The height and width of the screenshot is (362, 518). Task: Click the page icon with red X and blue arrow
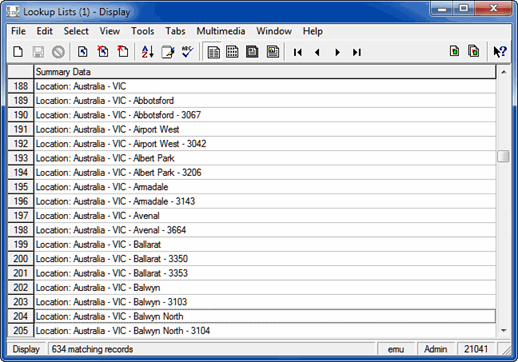(103, 52)
